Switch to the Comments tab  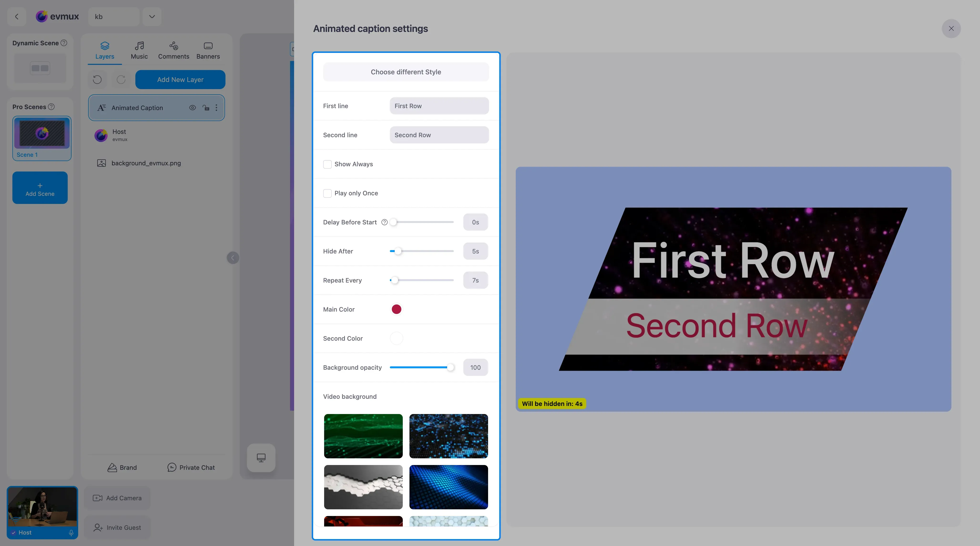[174, 51]
